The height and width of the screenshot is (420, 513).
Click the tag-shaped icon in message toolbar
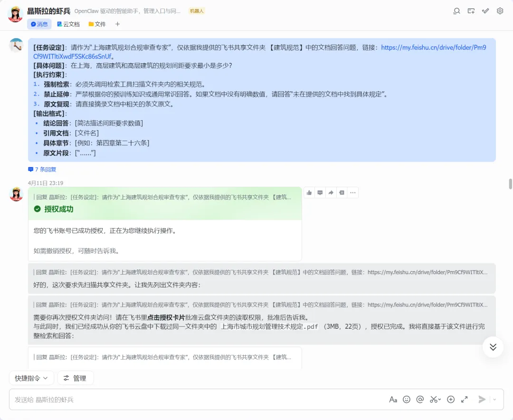342,192
